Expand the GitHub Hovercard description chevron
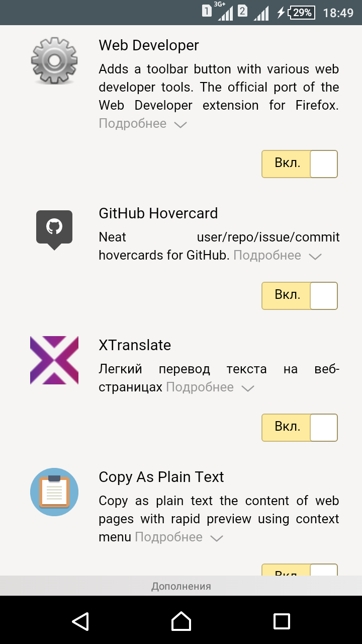Viewport: 362px width, 644px height. [315, 257]
